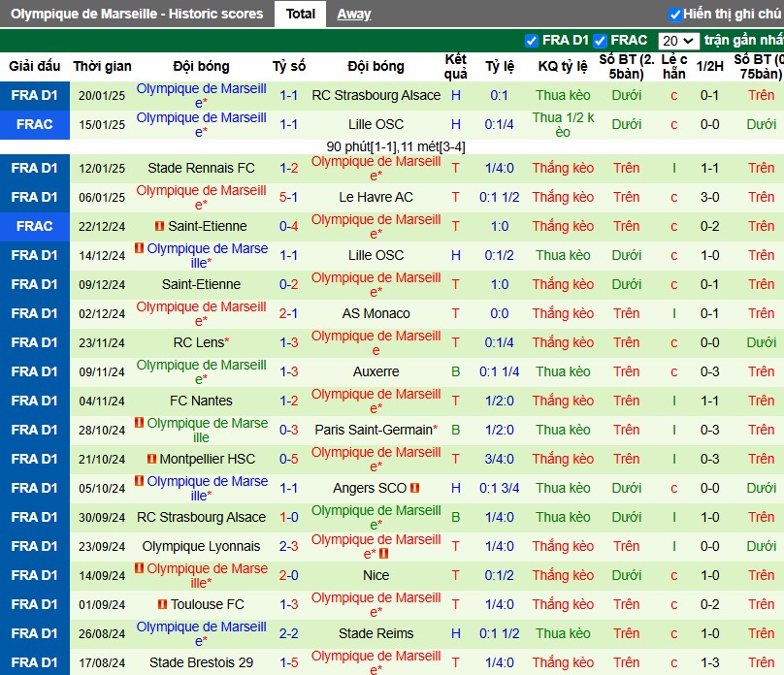Click the Olympique de Marseille - Historic scores title

[x=137, y=14]
